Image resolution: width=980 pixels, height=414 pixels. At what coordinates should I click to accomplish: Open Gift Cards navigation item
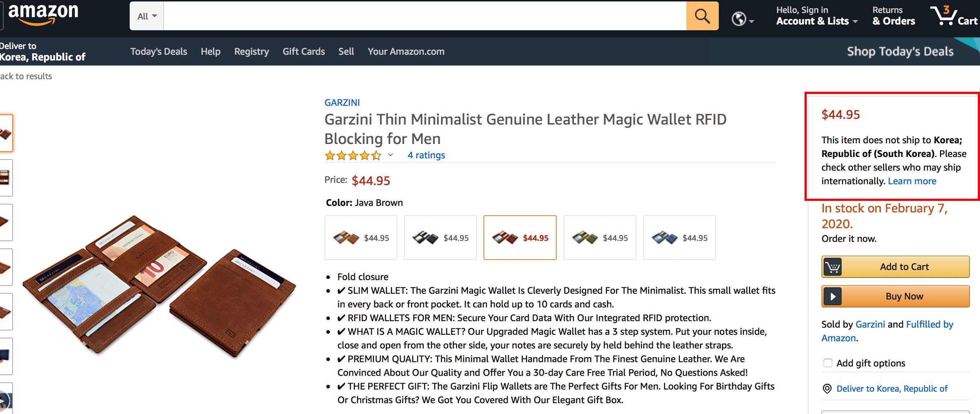coord(304,51)
